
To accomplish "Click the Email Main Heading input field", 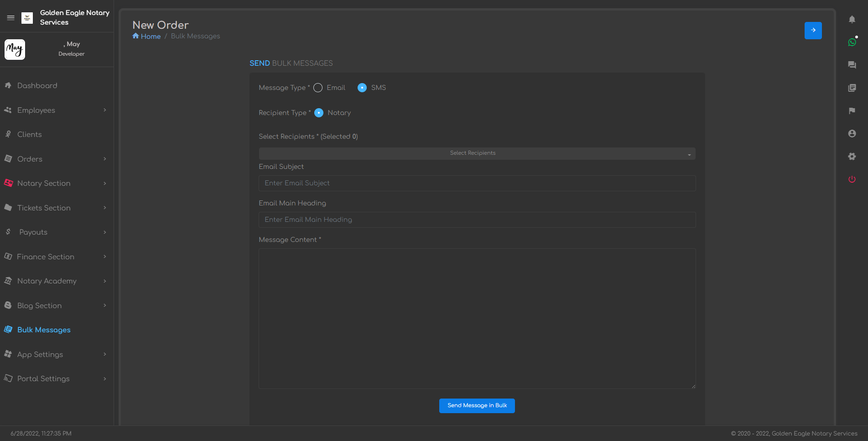I will click(x=477, y=220).
